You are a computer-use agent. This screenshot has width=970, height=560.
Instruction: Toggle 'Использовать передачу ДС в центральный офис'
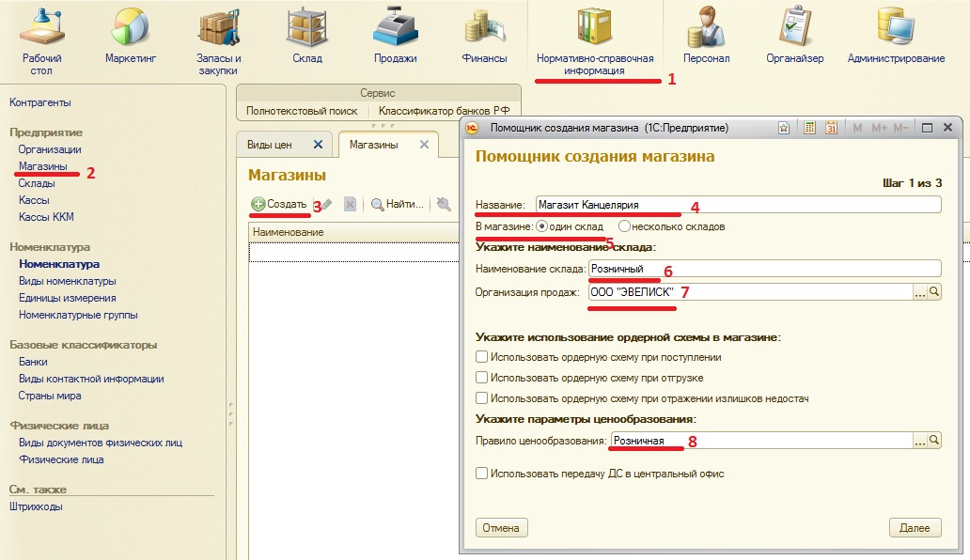tap(482, 474)
